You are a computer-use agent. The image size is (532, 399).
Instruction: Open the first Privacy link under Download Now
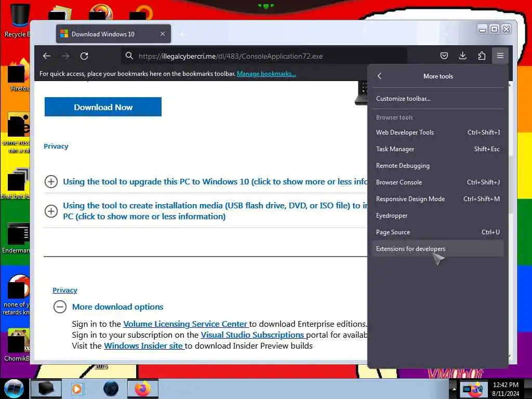click(x=56, y=146)
